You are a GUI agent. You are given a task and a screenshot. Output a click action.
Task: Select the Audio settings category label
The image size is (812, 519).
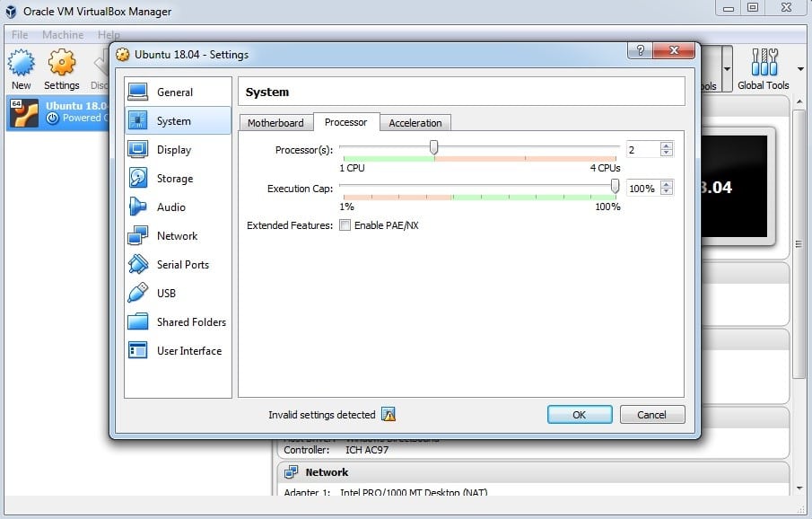170,207
